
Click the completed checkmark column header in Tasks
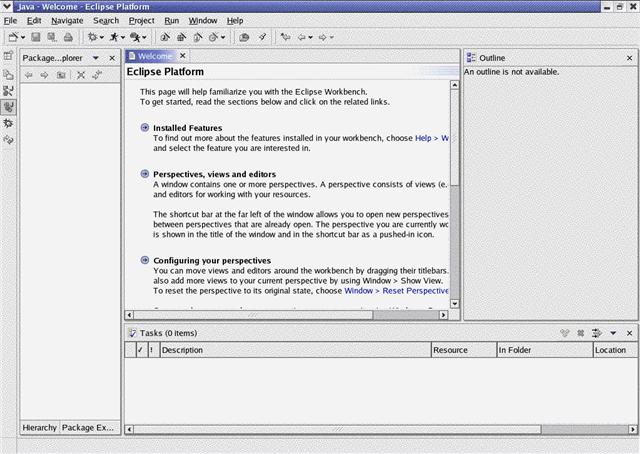139,350
